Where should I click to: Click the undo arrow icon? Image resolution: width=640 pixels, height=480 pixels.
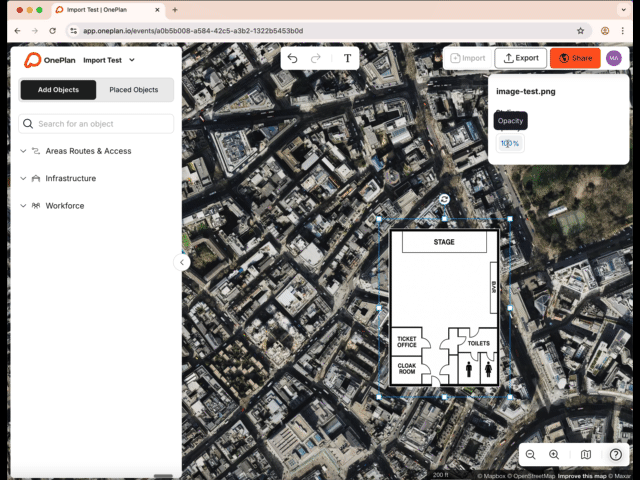tap(292, 58)
